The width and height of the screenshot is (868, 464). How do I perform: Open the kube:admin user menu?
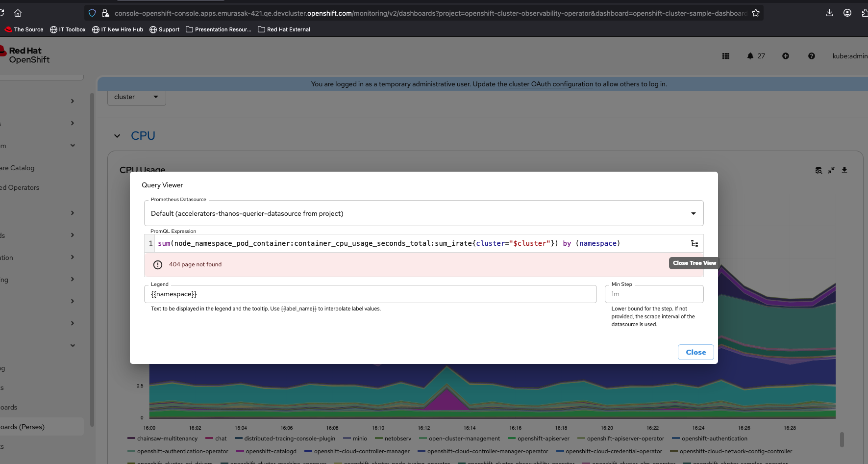click(x=849, y=56)
